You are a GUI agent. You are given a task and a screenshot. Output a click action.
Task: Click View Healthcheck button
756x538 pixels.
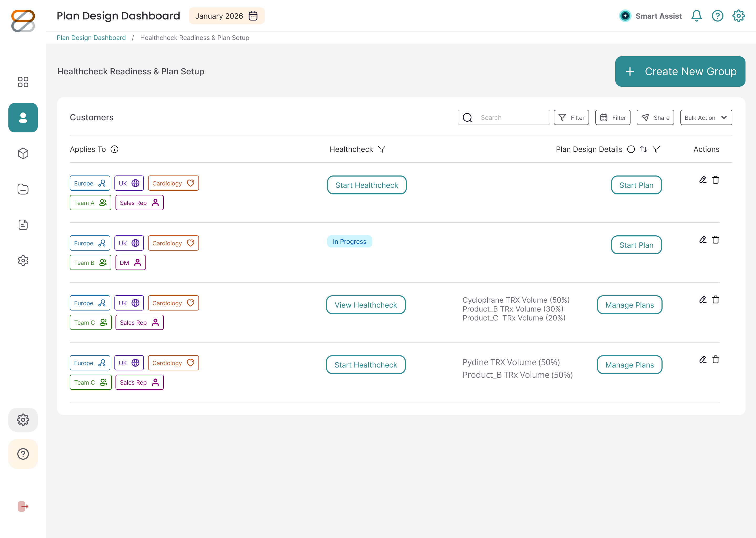365,305
